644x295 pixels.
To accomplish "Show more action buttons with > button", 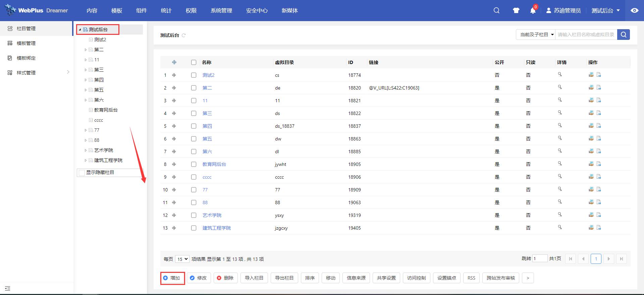I will coord(528,278).
